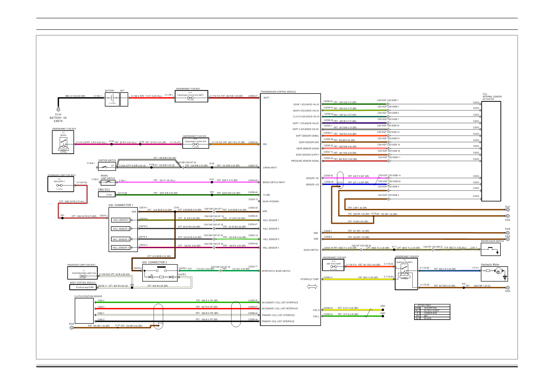Click the battery cell symbol labeled 12.0 Volts

coord(112,98)
